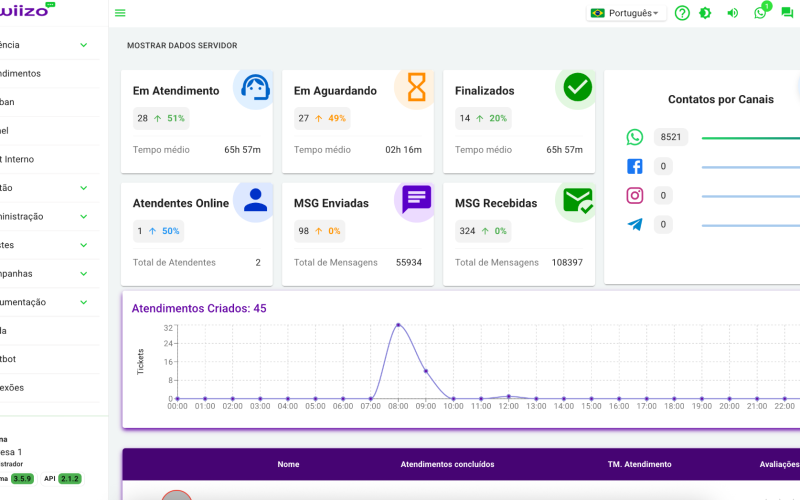Expand the Documentação sidebar section
800x500 pixels.
[40, 302]
